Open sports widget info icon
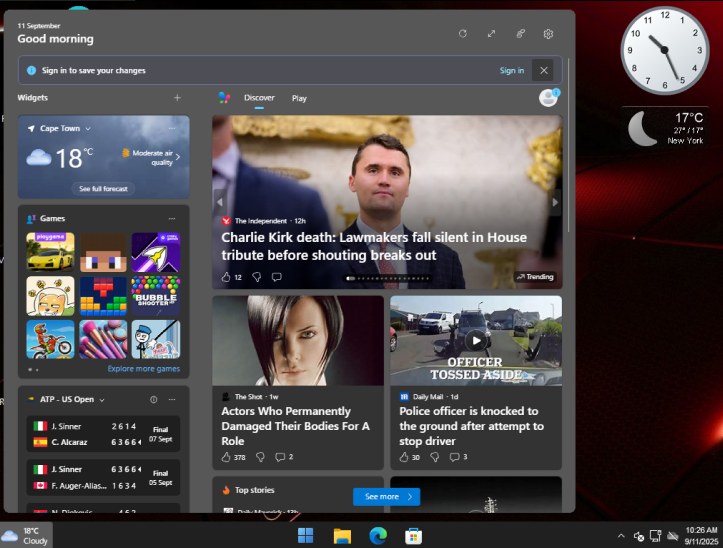Image resolution: width=723 pixels, height=548 pixels. 154,399
